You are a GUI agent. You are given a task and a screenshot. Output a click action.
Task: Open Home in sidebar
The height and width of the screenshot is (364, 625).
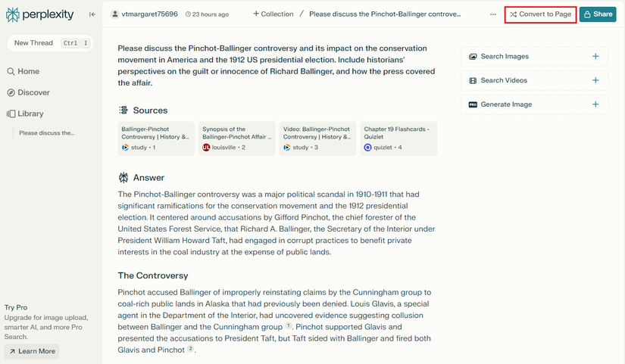point(23,71)
